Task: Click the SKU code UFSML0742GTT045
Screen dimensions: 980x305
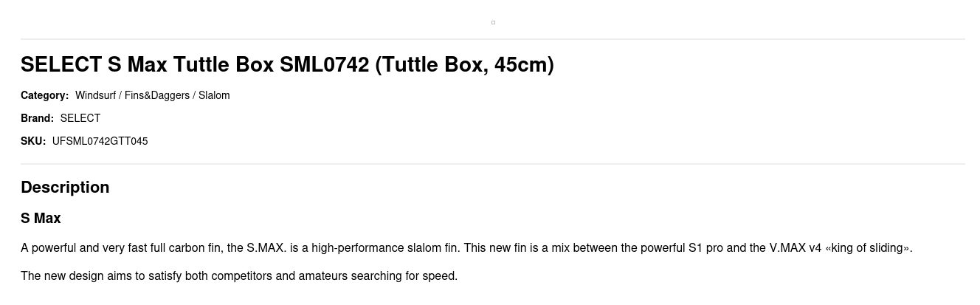Action: coord(100,141)
